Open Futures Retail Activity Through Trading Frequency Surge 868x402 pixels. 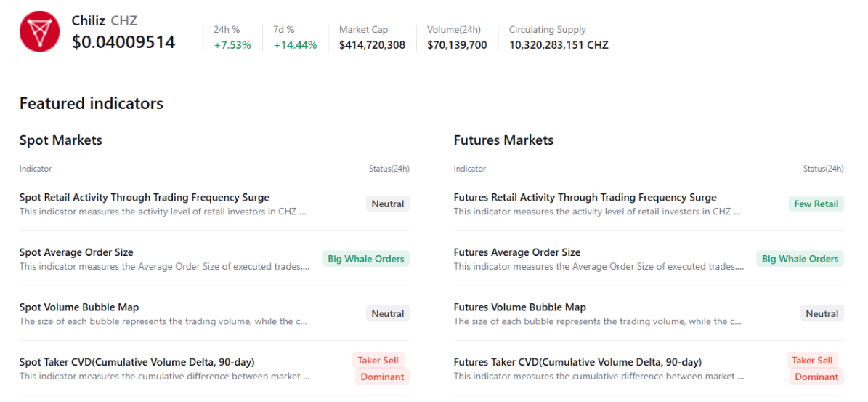pyautogui.click(x=585, y=198)
